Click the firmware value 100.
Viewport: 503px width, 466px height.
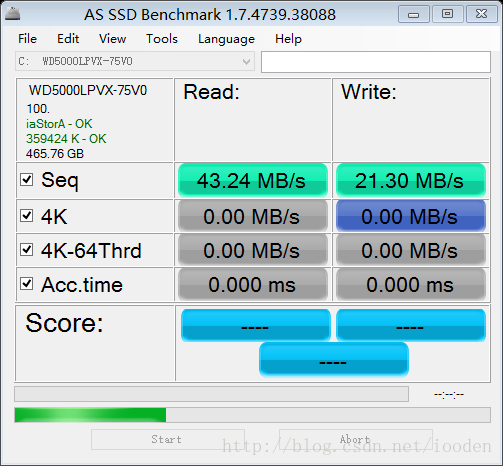[x=38, y=109]
